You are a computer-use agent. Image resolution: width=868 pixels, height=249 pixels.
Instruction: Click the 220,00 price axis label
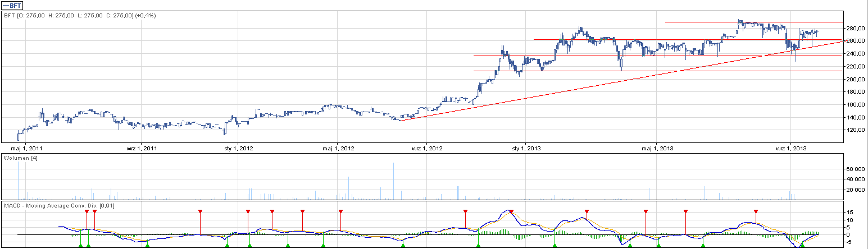click(856, 66)
